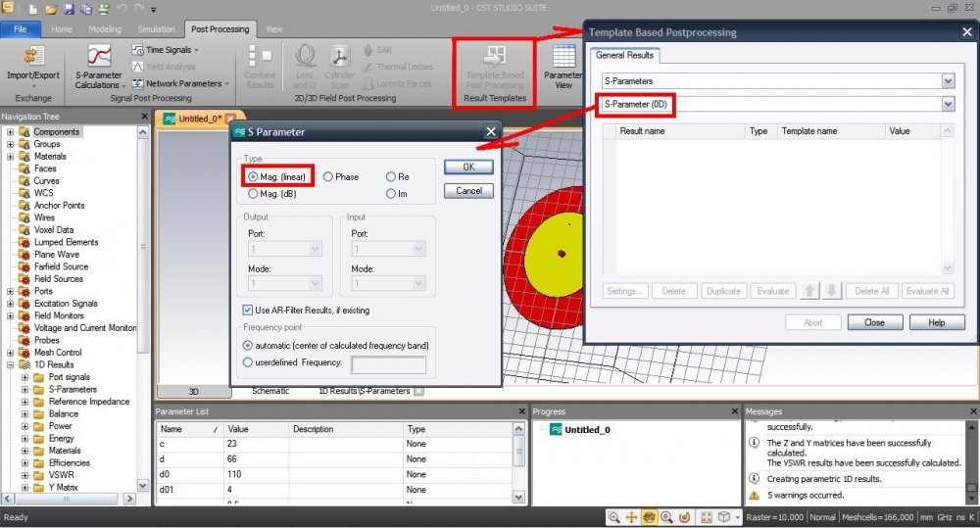Click the Time Signals icon

click(137, 49)
